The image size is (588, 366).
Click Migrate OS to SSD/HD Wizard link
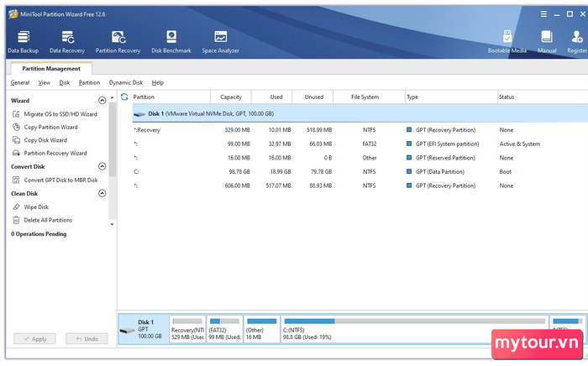point(60,114)
